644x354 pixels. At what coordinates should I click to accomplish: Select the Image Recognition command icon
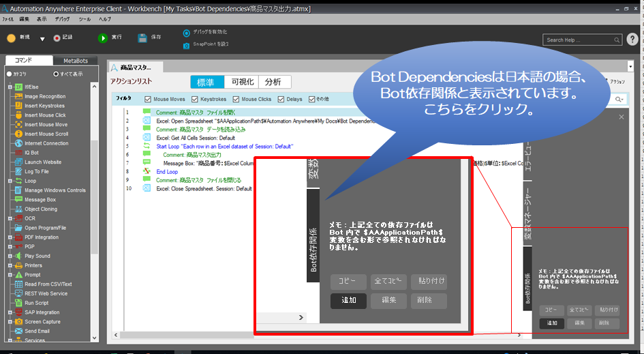(18, 96)
